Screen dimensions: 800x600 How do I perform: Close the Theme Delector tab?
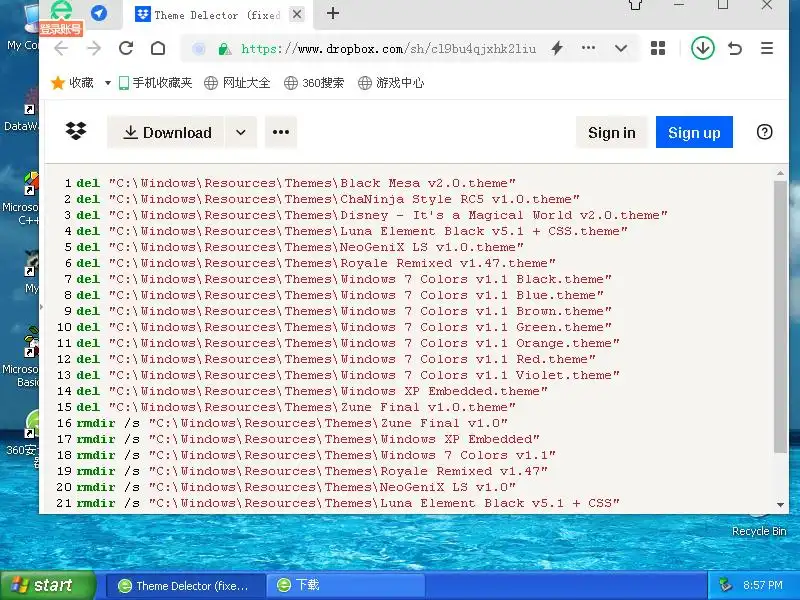click(x=296, y=14)
